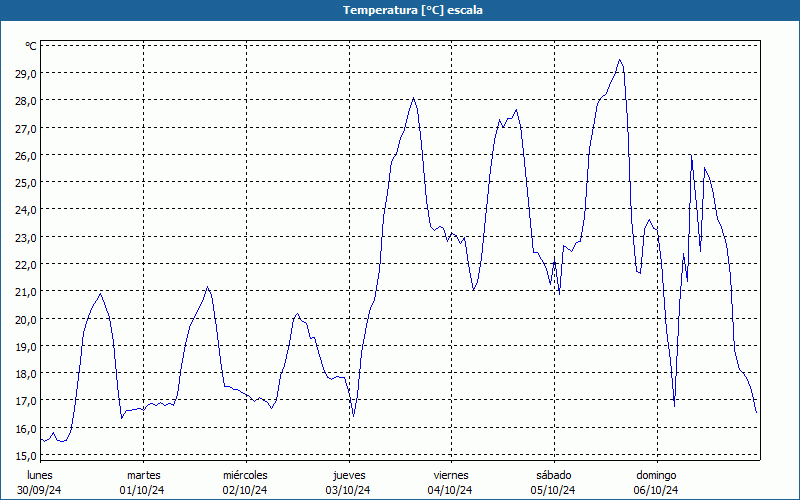Select the 21,0 y-axis value

[27, 292]
